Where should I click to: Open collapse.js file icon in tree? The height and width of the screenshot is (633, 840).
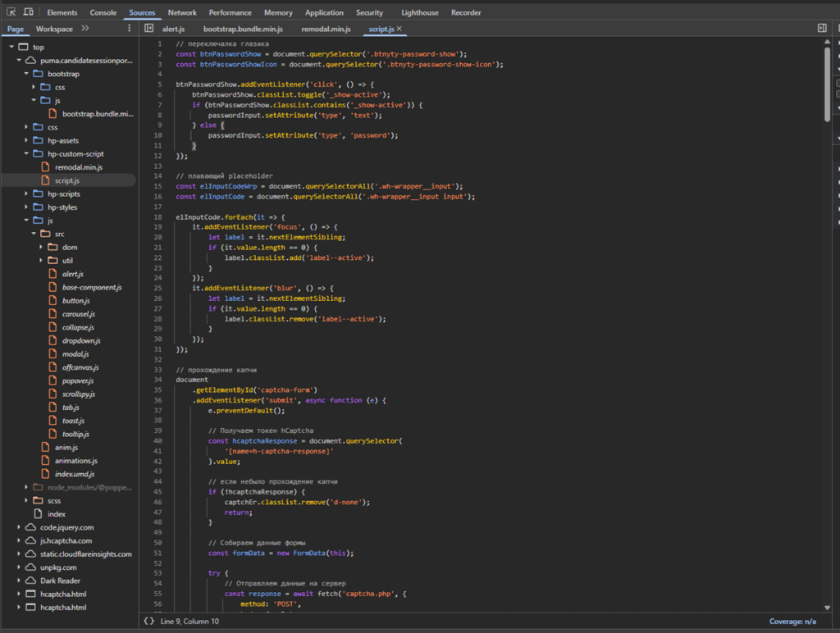[52, 327]
